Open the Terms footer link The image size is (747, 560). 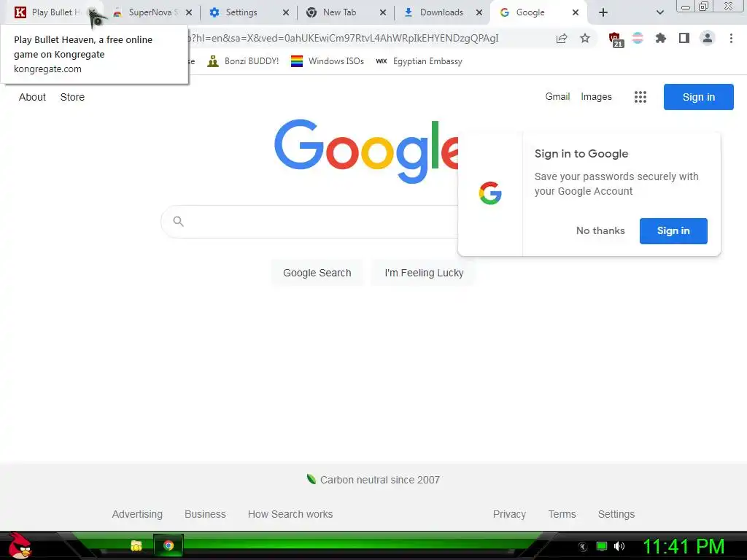click(x=562, y=514)
